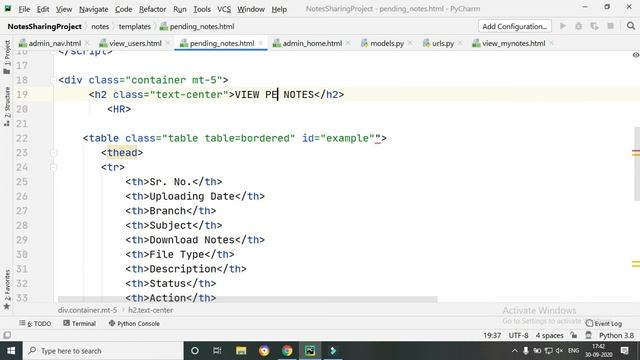Click horizontal editor scrollbar
The height and width of the screenshot is (360, 640).
coord(247,300)
